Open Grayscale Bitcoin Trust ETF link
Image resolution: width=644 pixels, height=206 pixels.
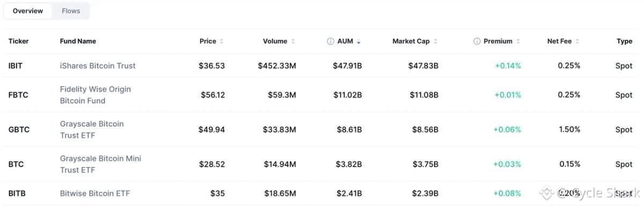tap(92, 130)
